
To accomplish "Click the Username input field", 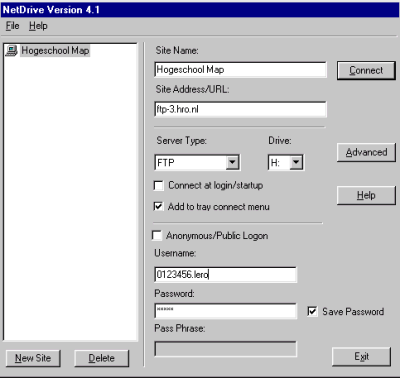I will pos(225,275).
